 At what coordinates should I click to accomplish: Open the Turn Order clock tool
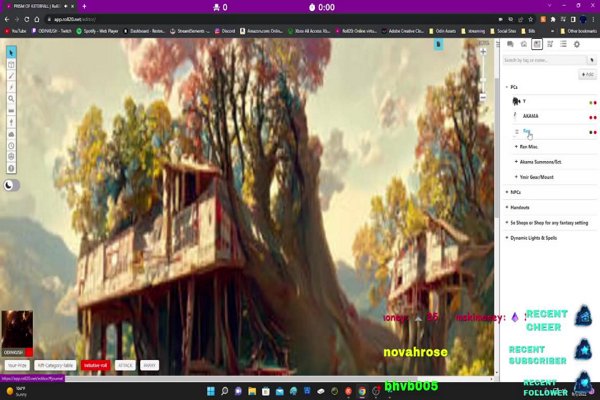click(x=11, y=145)
